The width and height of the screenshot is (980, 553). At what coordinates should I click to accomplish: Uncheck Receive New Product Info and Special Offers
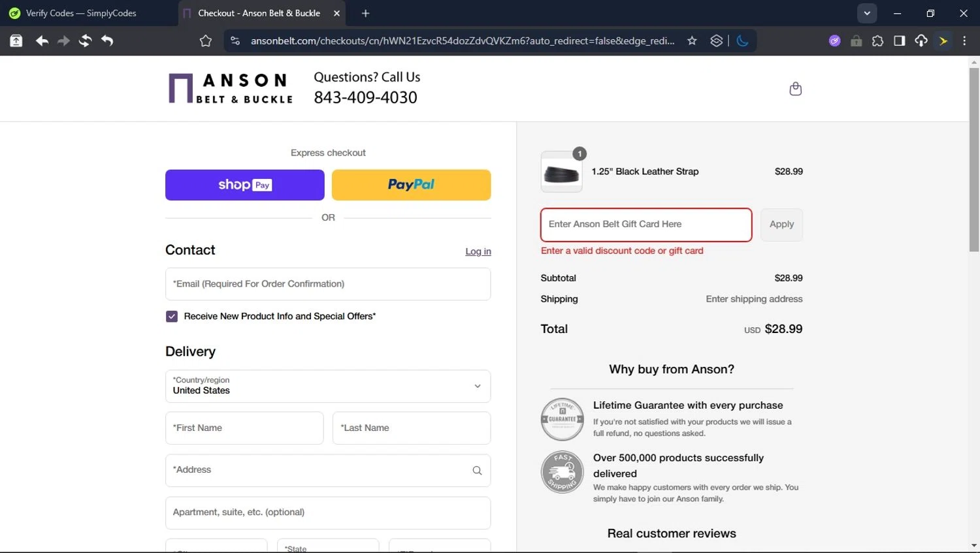click(172, 317)
